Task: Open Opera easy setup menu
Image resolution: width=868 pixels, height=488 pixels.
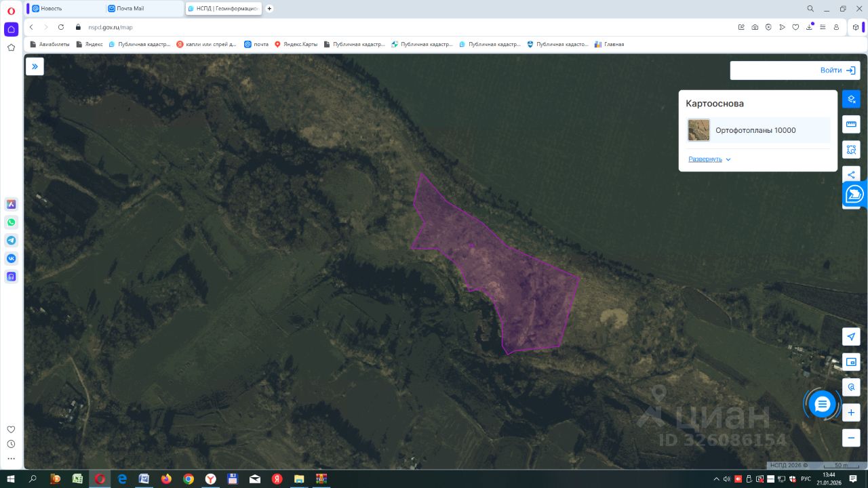Action: (823, 27)
